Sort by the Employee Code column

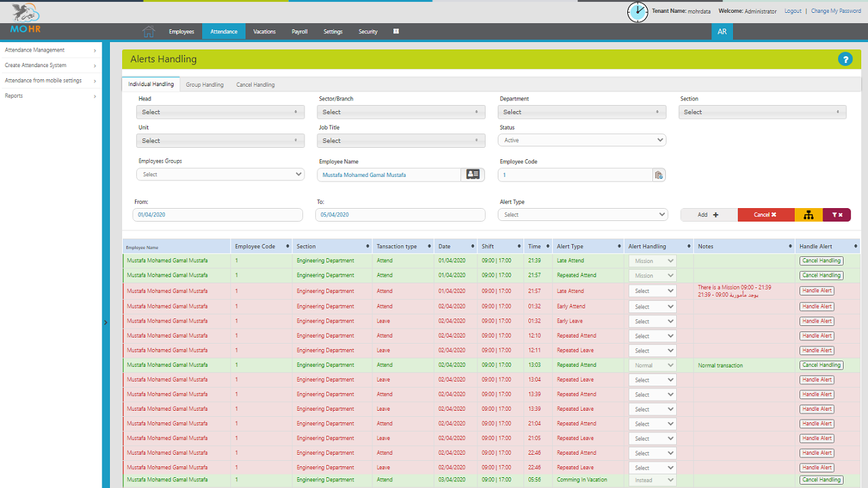pos(261,246)
